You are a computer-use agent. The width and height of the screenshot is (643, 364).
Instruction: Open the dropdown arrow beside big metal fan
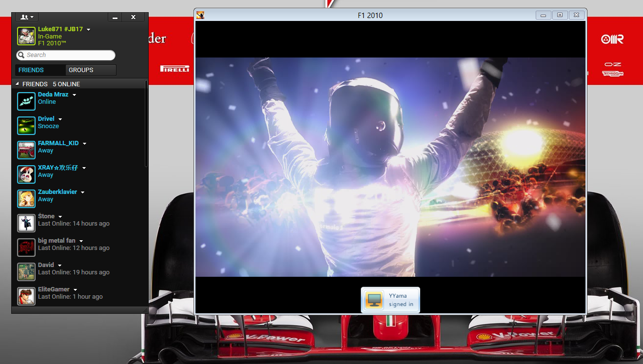(x=81, y=241)
